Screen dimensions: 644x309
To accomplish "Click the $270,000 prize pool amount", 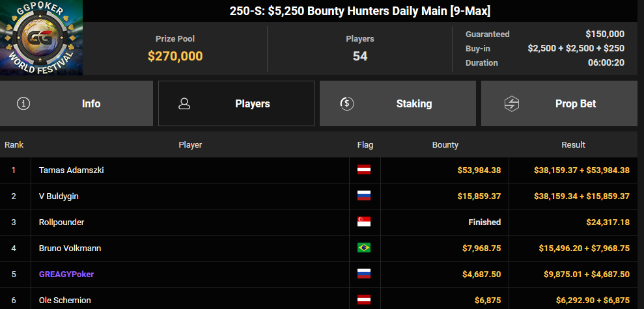I will [175, 56].
